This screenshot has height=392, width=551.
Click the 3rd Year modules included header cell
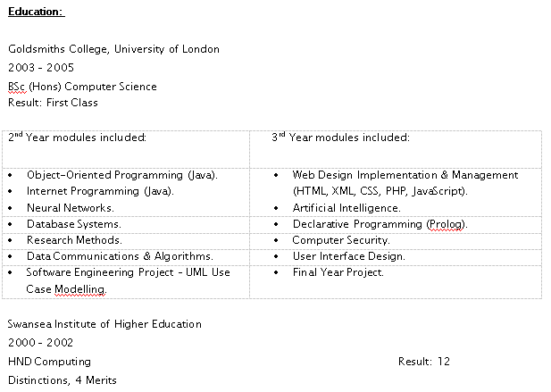pos(340,138)
